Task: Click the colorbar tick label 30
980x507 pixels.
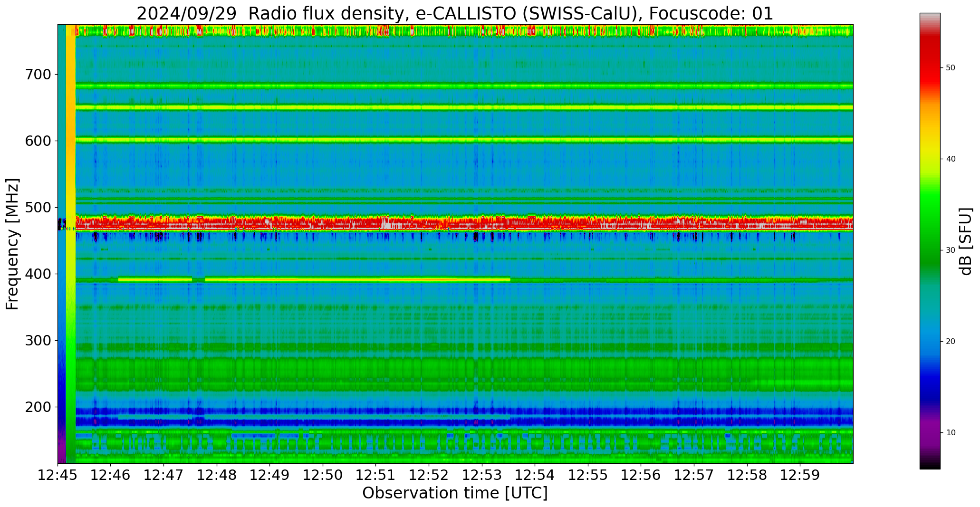Action: (951, 250)
